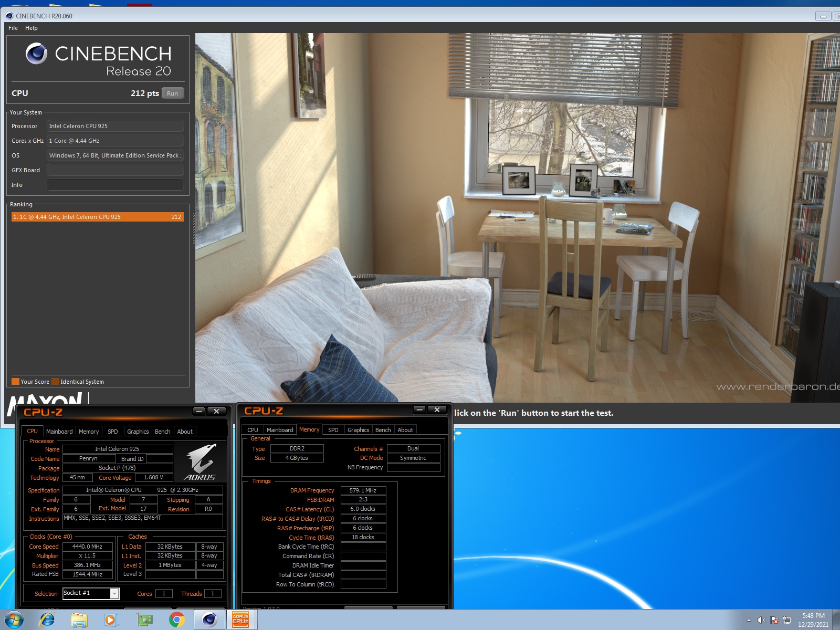Click the AORUS eagle logo in CPU-Z
Viewport: 840px width, 630px height.
pos(200,462)
